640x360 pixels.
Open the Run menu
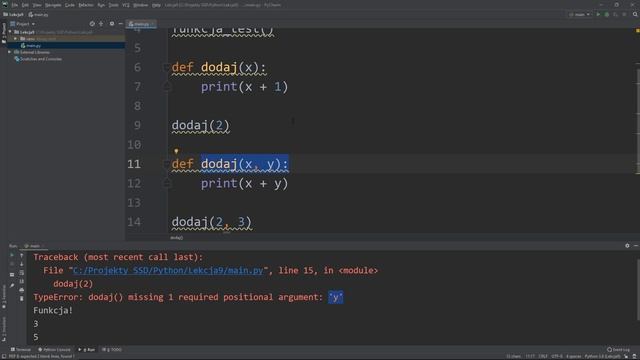coord(101,5)
